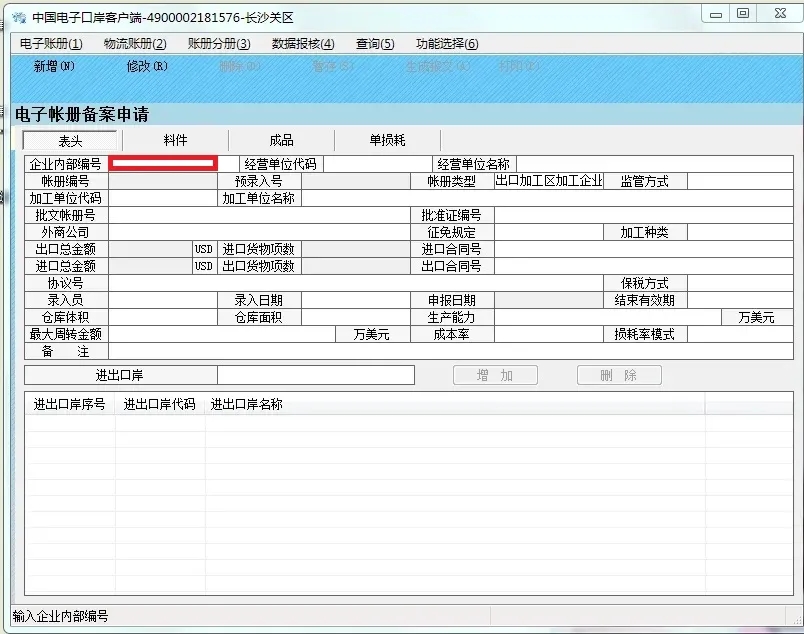
Task: Open the 物流账册 menu
Action: (x=134, y=44)
